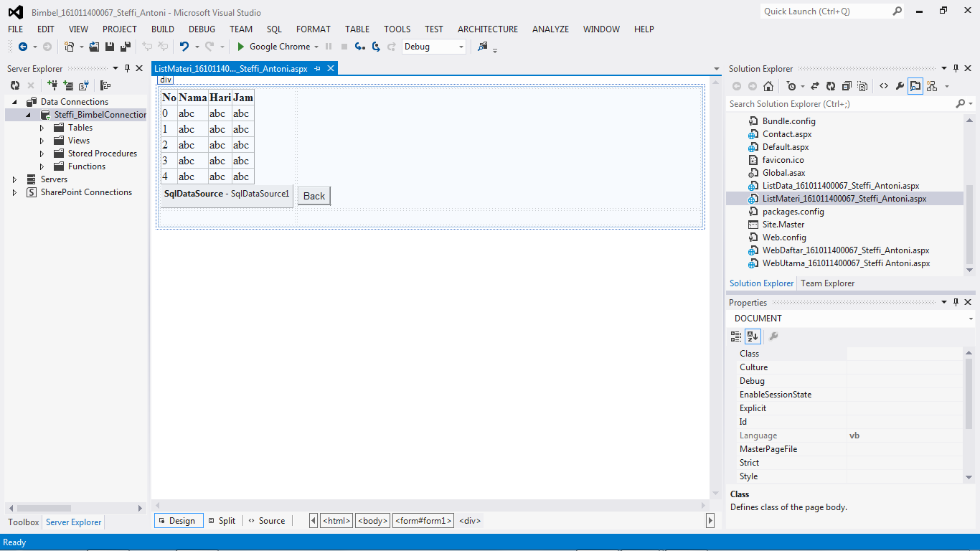The height and width of the screenshot is (551, 980).
Task: Click the Connect to Database icon
Action: tap(52, 85)
